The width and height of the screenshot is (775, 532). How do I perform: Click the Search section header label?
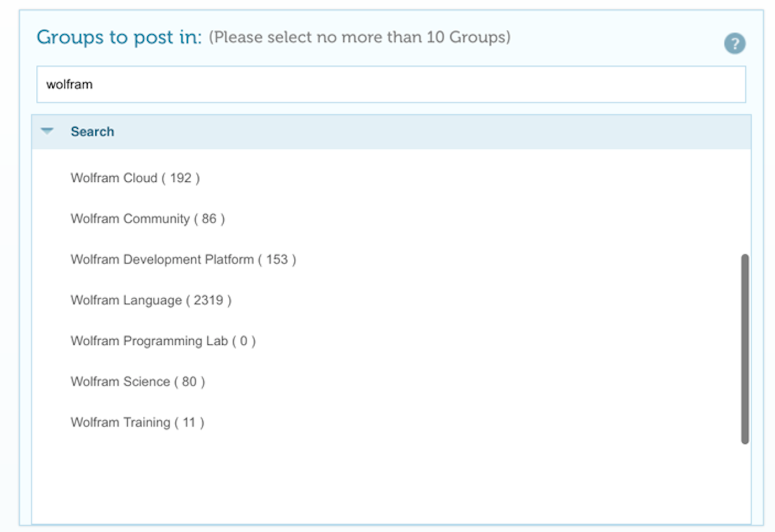[92, 132]
